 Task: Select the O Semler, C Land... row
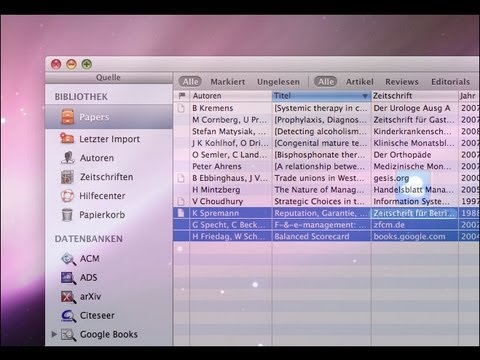click(x=327, y=155)
